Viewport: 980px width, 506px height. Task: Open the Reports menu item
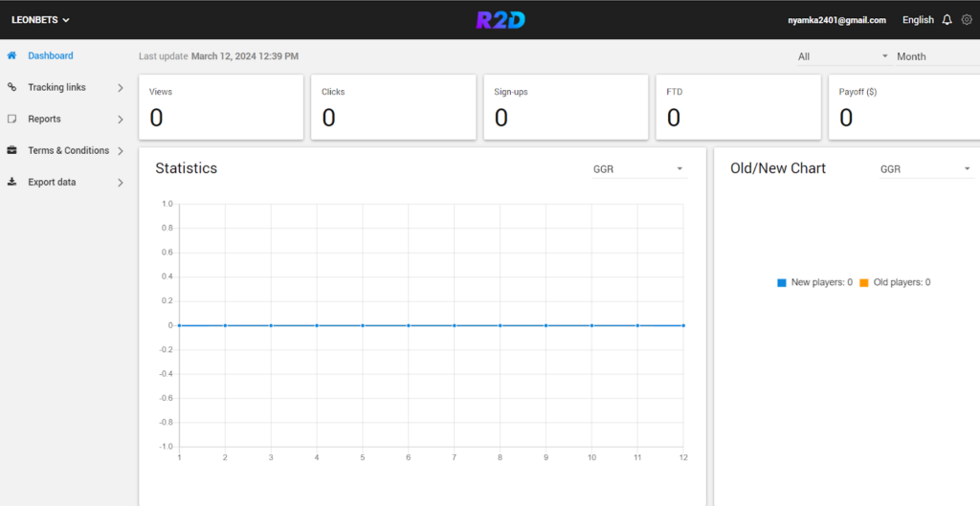click(44, 119)
